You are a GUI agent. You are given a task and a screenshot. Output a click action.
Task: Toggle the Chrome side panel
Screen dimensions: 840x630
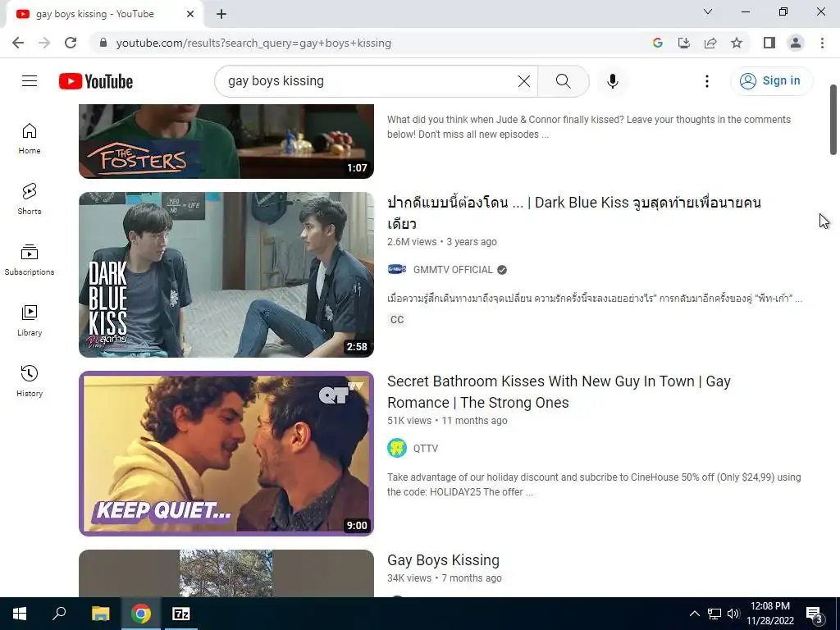pyautogui.click(x=769, y=43)
